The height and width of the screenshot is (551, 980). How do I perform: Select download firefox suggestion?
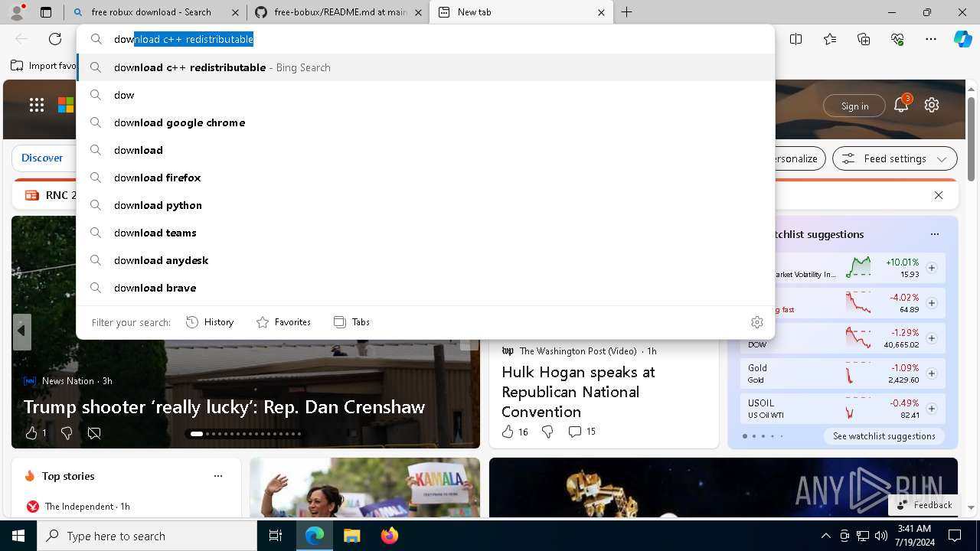pyautogui.click(x=426, y=178)
